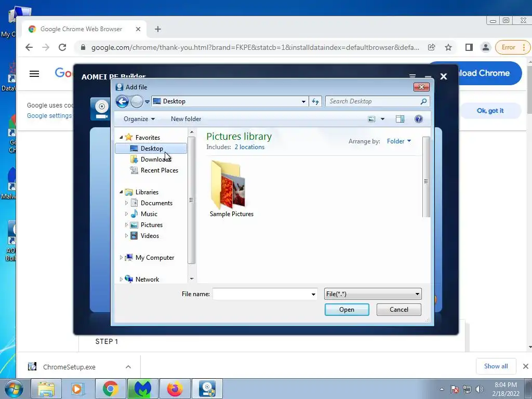Click navigation pane scroll up arrow
The width and height of the screenshot is (532, 399).
[x=192, y=132]
